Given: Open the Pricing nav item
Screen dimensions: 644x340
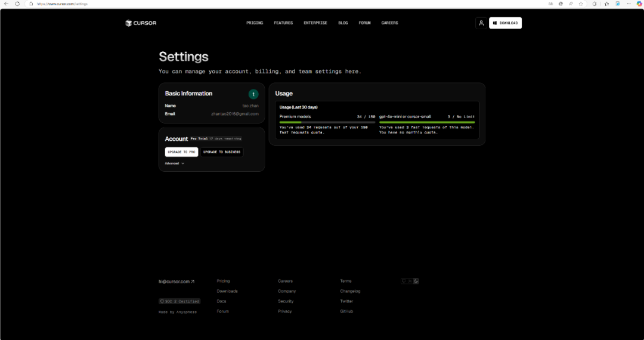Looking at the screenshot, I should [255, 23].
